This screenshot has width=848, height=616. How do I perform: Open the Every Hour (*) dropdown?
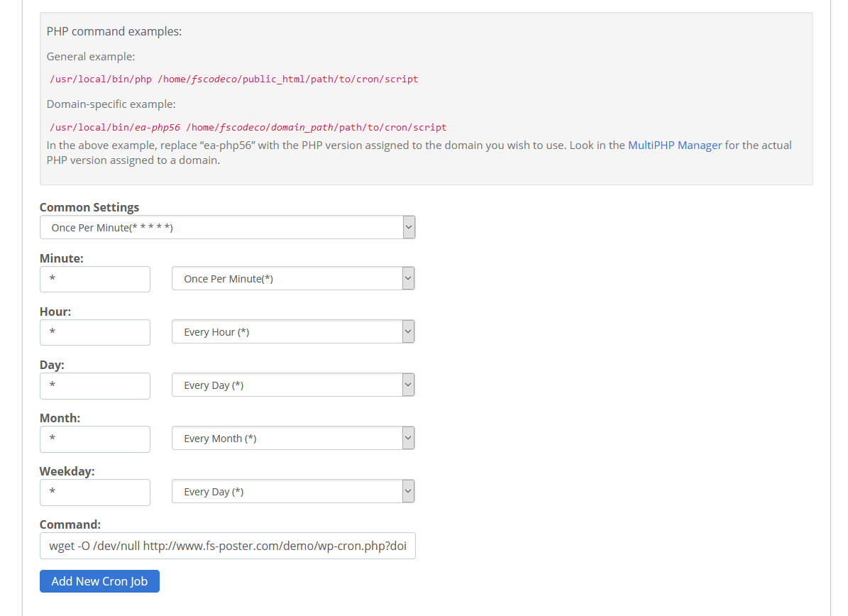(x=293, y=331)
